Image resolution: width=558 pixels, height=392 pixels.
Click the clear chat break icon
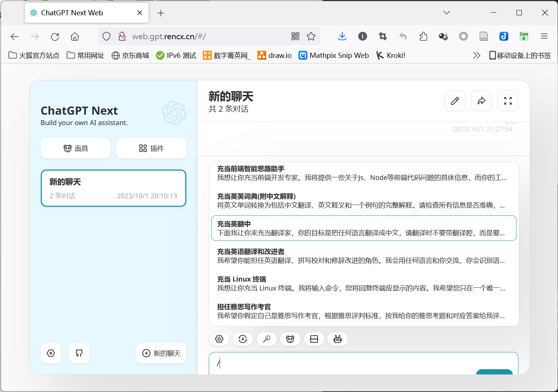point(314,339)
